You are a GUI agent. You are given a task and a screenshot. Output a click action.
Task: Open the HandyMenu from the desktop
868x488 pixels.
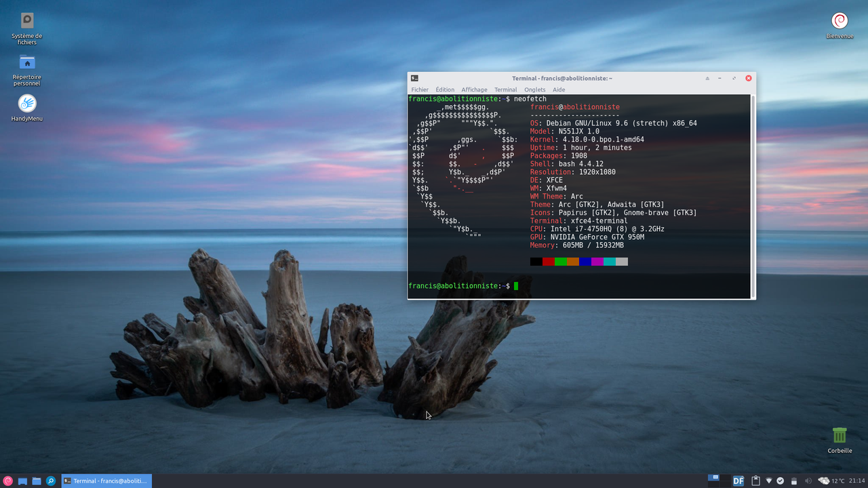tap(26, 102)
